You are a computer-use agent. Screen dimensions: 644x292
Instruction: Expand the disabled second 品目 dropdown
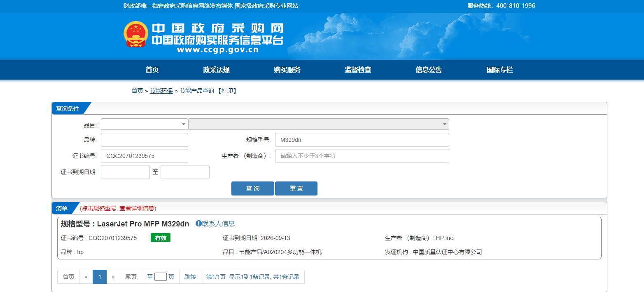[318, 124]
